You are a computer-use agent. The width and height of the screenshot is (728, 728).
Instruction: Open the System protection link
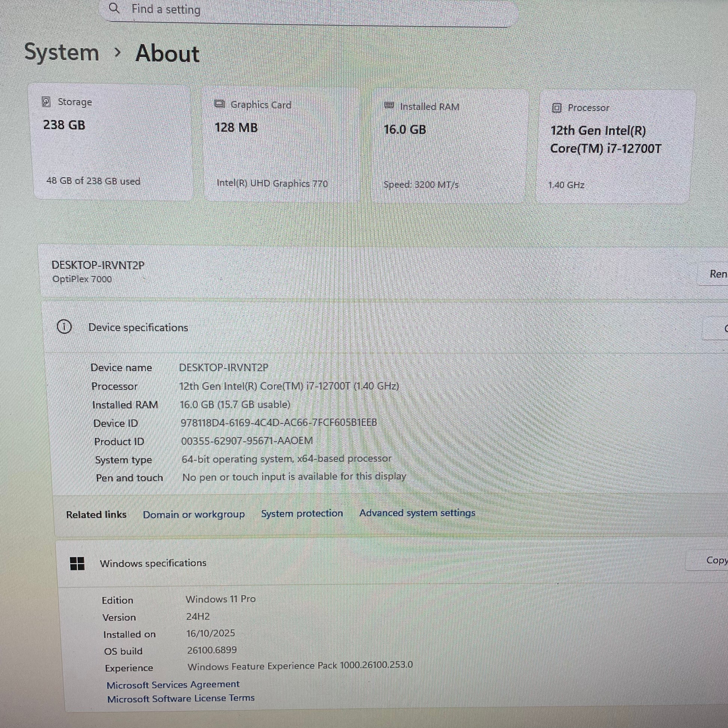pyautogui.click(x=302, y=513)
